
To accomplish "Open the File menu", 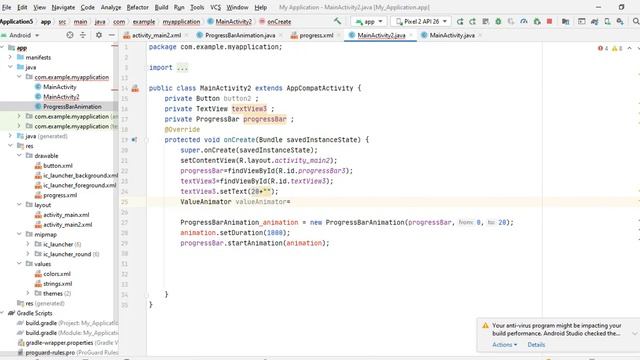I will pyautogui.click(x=7, y=7).
